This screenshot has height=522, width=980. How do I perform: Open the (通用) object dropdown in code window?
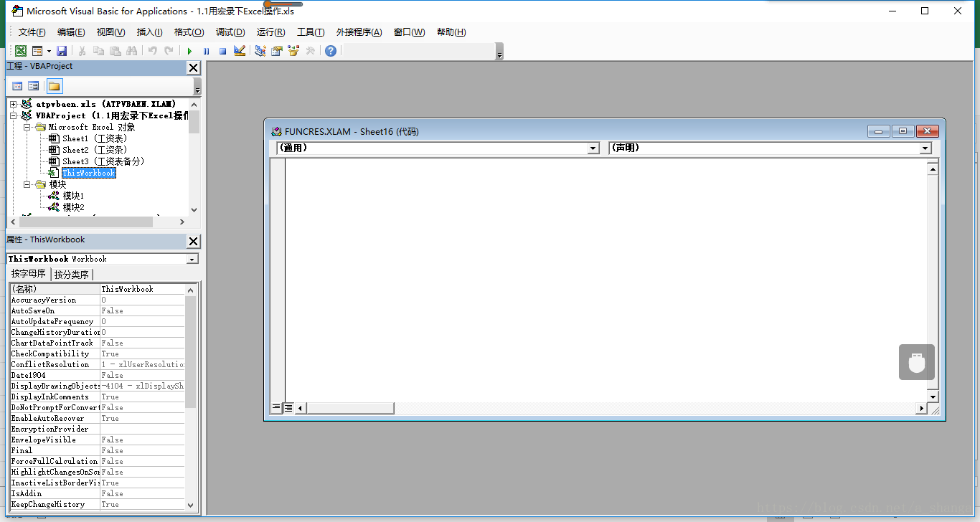pos(593,148)
